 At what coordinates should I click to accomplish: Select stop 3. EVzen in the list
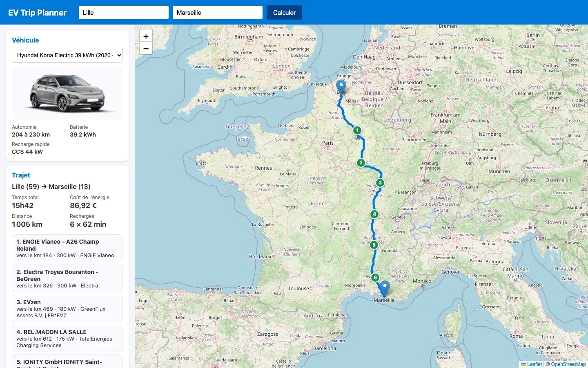click(x=67, y=309)
